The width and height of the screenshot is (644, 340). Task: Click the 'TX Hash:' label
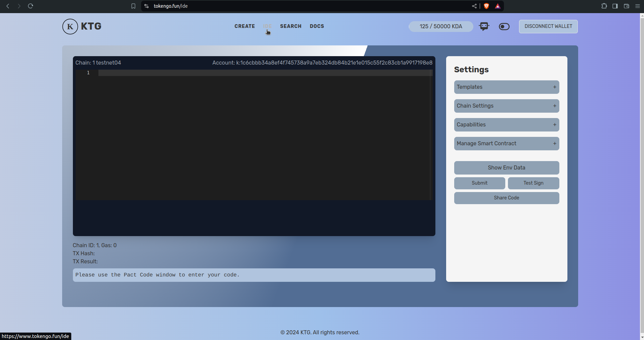point(84,254)
